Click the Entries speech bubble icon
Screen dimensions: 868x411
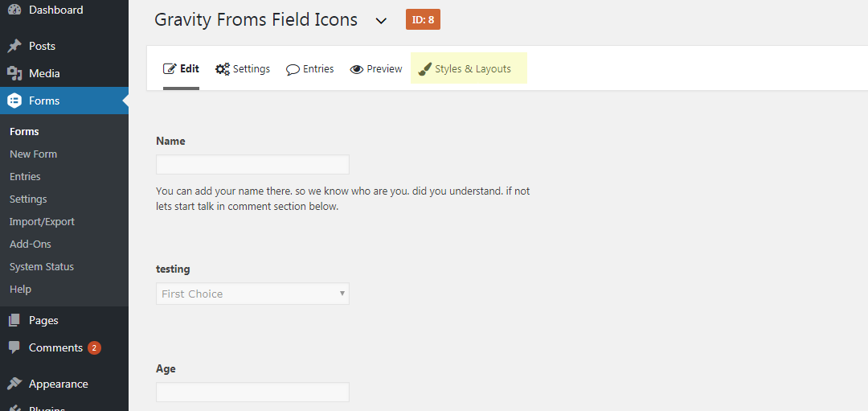coord(293,69)
